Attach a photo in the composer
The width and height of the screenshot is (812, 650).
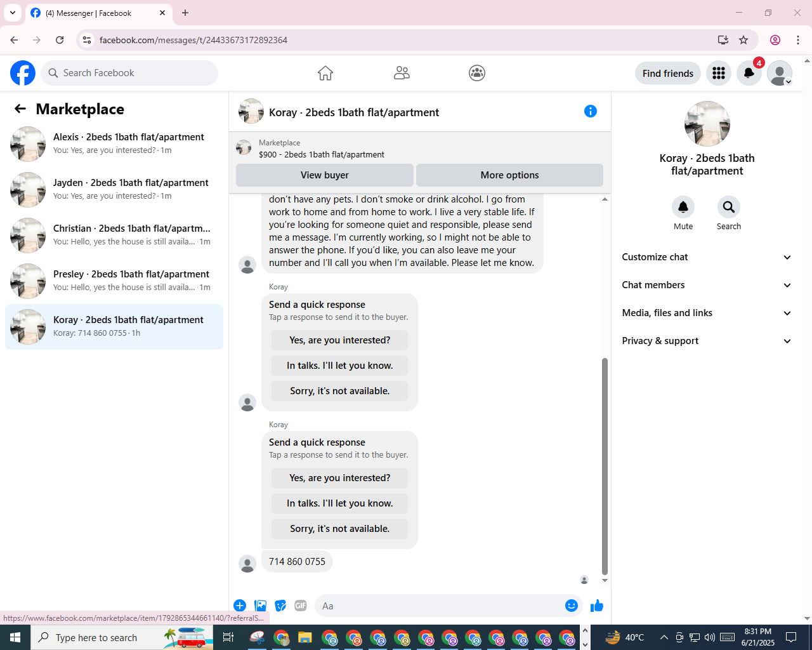pos(260,606)
